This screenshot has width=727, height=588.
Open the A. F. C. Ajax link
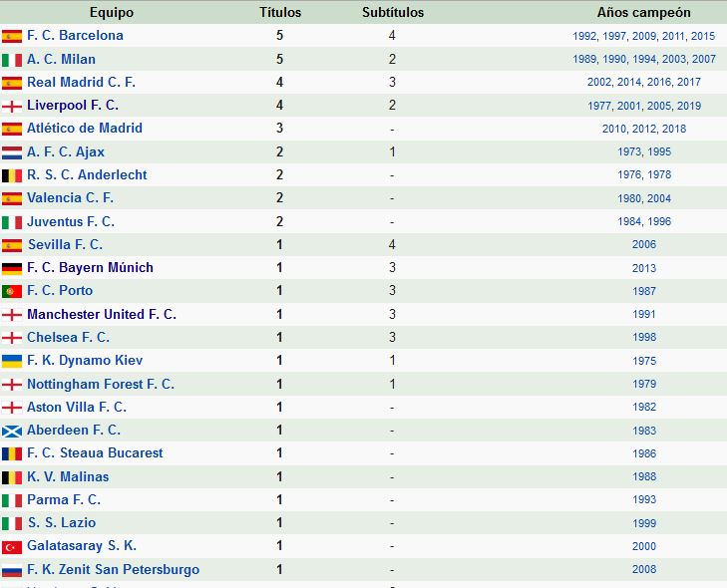[x=66, y=151]
